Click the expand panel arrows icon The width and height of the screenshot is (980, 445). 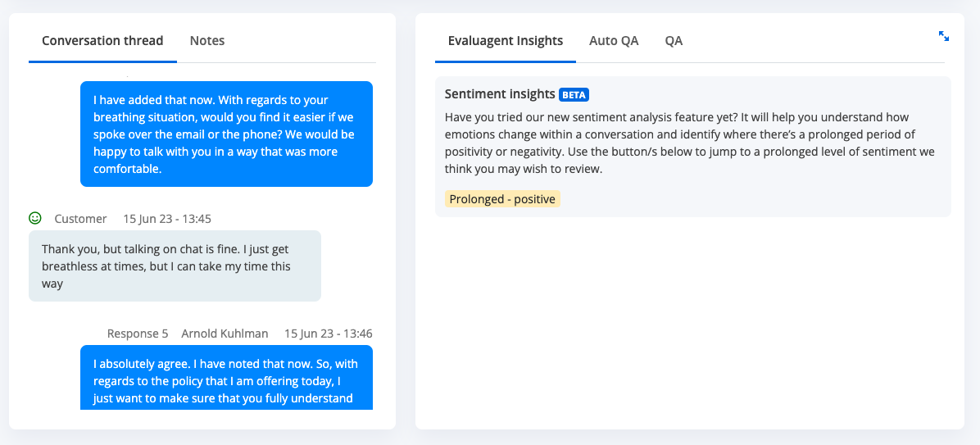[944, 36]
